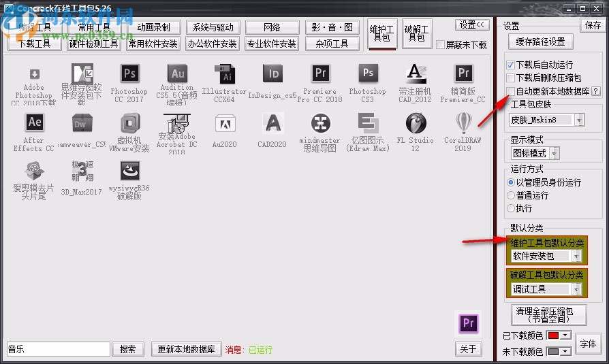Enable 下载后删除压缩包 checkbox

click(511, 78)
